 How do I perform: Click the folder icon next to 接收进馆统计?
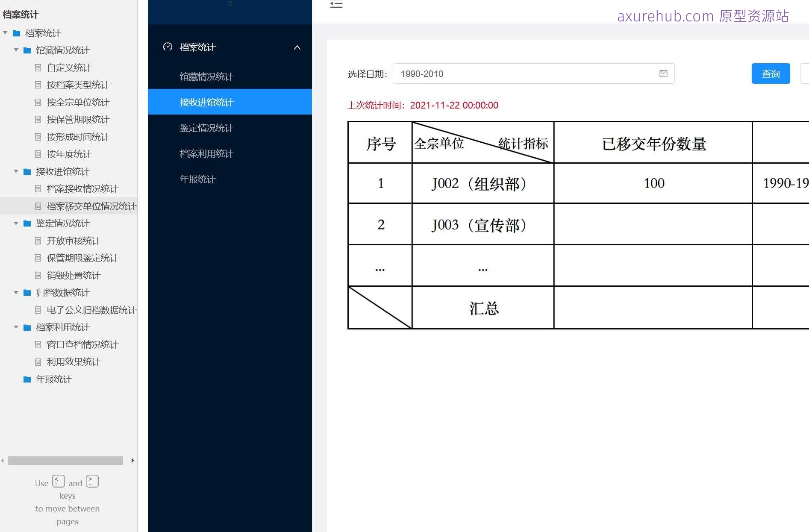point(26,171)
